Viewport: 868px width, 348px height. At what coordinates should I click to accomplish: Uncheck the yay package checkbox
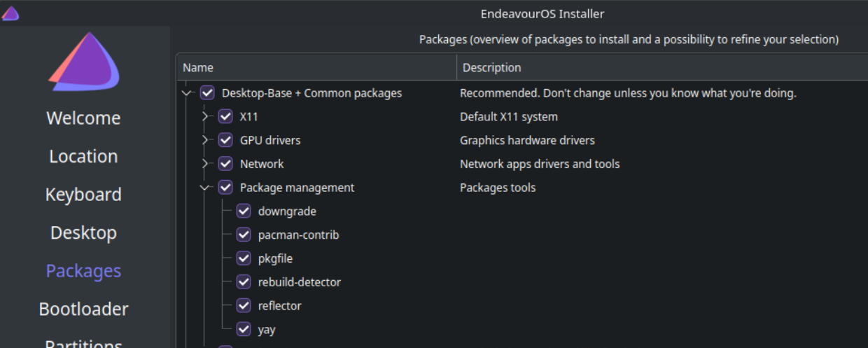(x=244, y=330)
